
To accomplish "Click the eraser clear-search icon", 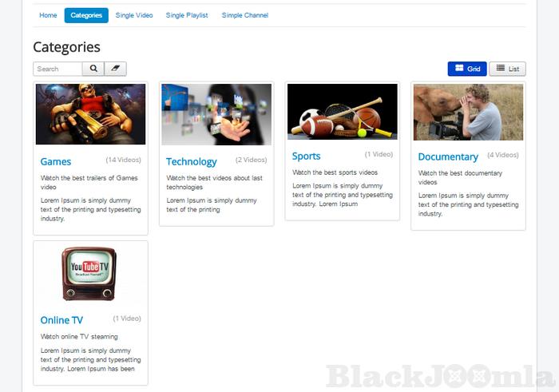I will [x=115, y=69].
